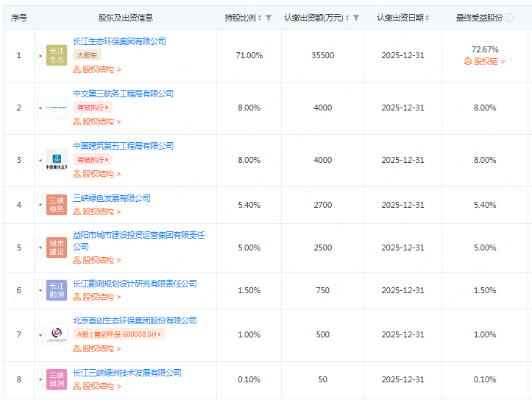Click the 三峡绿色 company logo icon
532x400 pixels.
(x=57, y=205)
